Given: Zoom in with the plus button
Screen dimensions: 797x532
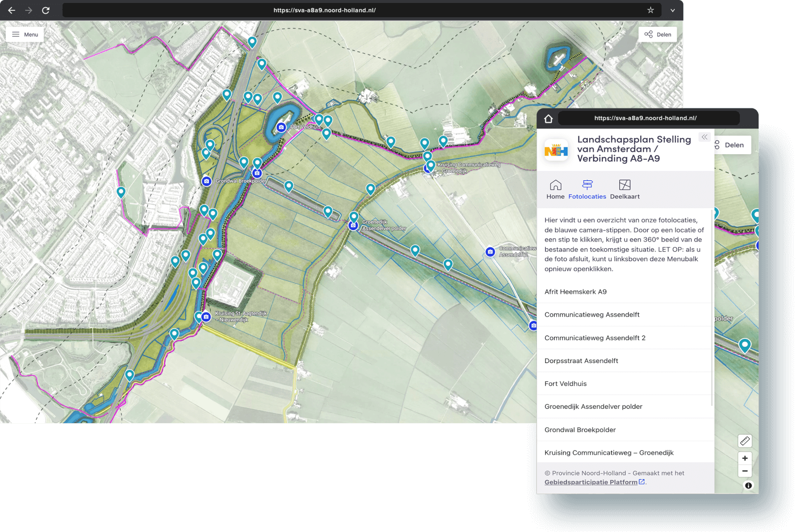Looking at the screenshot, I should [x=745, y=458].
